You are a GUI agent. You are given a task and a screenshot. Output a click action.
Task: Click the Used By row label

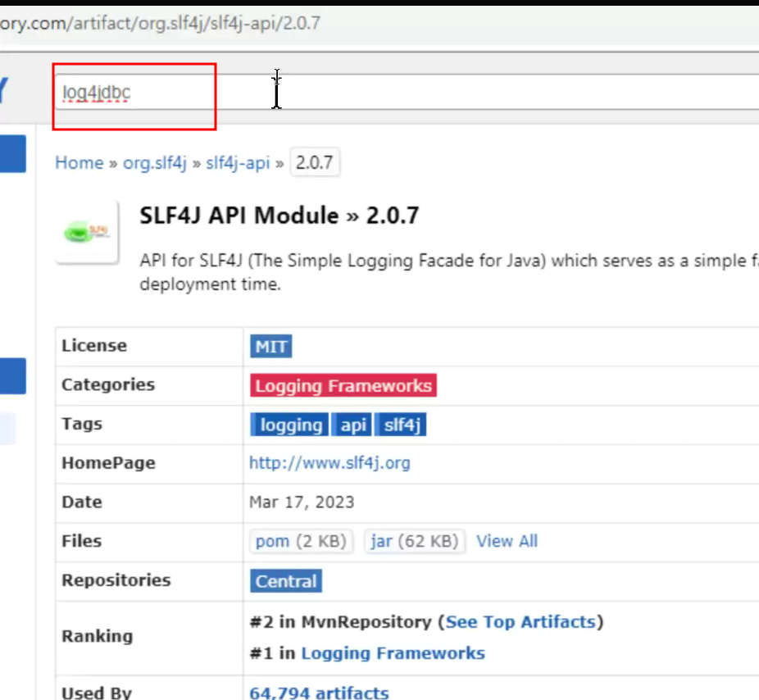click(x=97, y=693)
